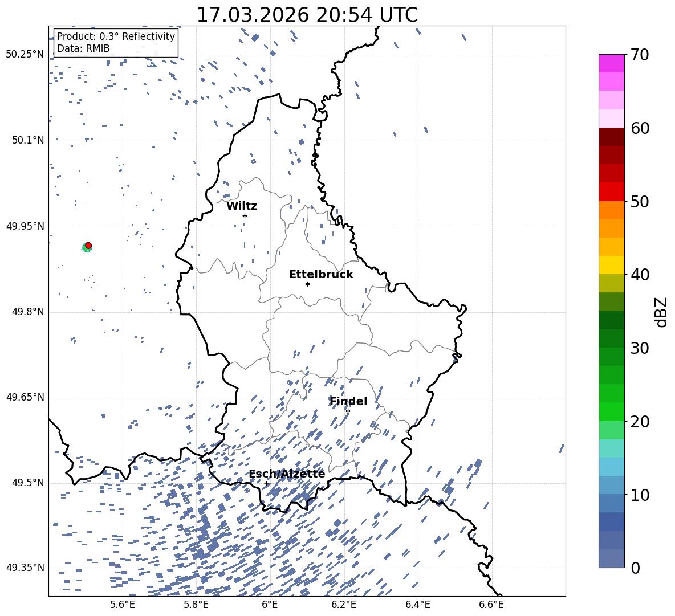The image size is (675, 616).
Task: Click the 6.2°E longitude tick label
Action: (x=344, y=605)
